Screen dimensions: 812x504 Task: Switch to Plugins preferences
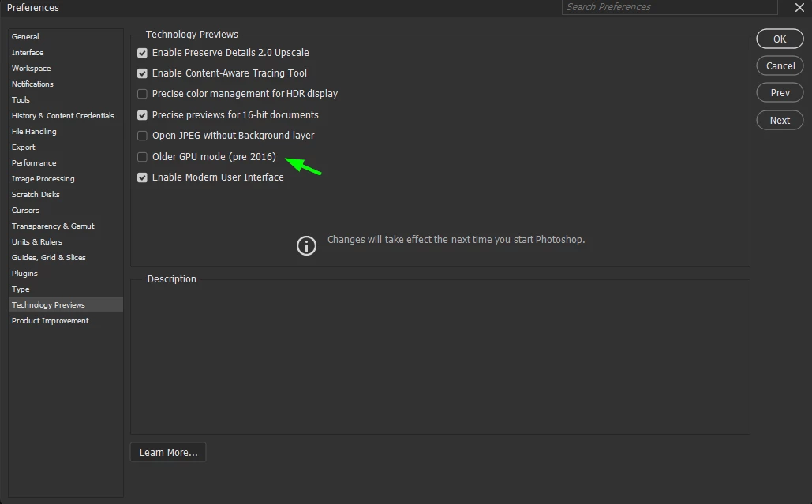point(65,273)
